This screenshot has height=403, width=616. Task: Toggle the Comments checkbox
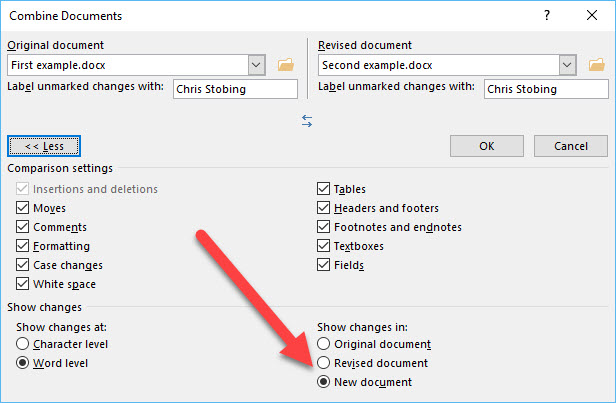click(x=23, y=227)
